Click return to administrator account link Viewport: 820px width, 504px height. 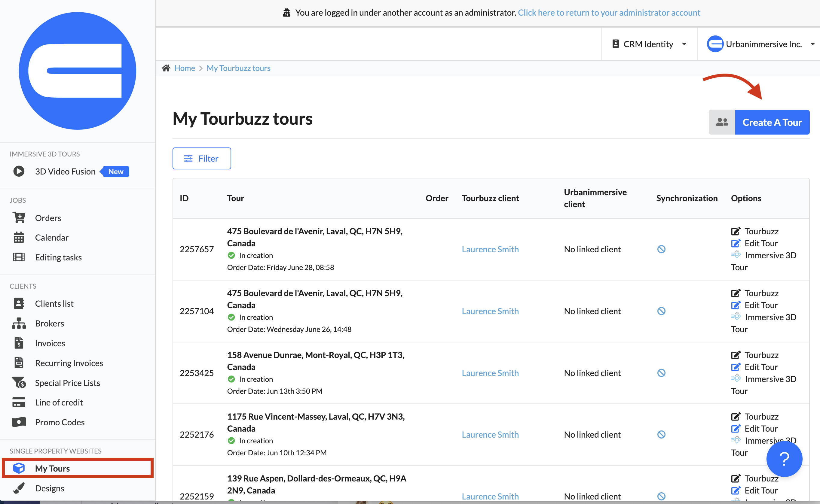click(609, 12)
